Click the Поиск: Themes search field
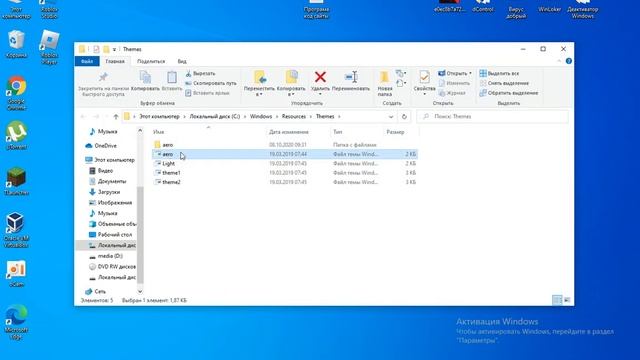The image size is (640, 360). (x=492, y=117)
